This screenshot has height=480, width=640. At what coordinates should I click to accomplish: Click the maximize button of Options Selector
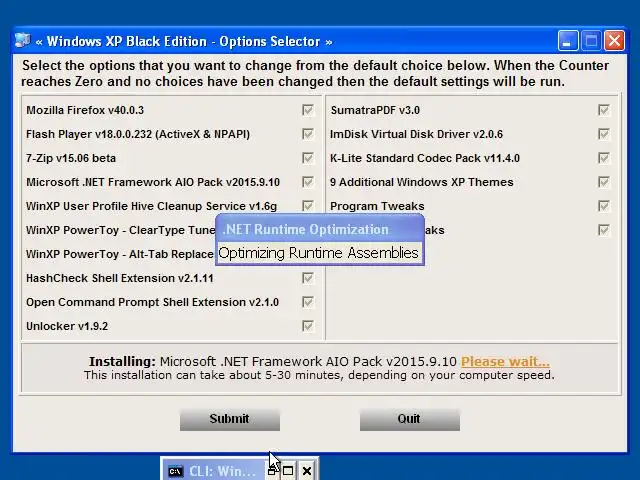coord(591,41)
